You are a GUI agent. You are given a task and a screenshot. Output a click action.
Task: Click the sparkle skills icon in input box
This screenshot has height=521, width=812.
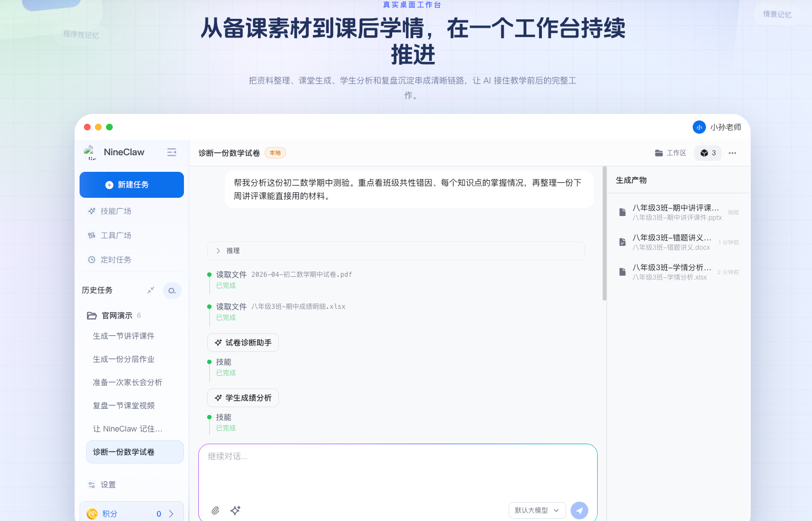coord(235,511)
